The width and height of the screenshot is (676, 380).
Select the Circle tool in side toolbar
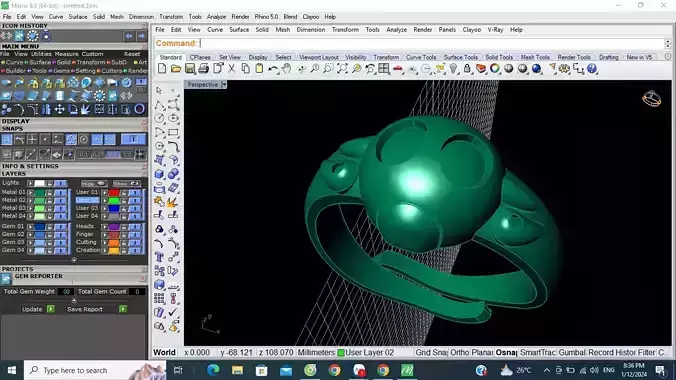159,118
